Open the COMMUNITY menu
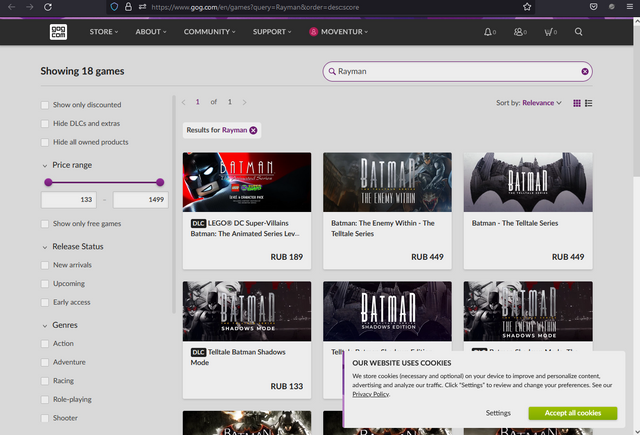Image resolution: width=640 pixels, height=435 pixels. 209,32
